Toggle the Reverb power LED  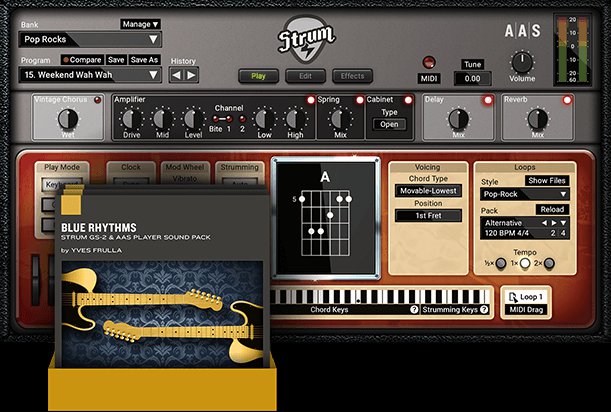567,100
